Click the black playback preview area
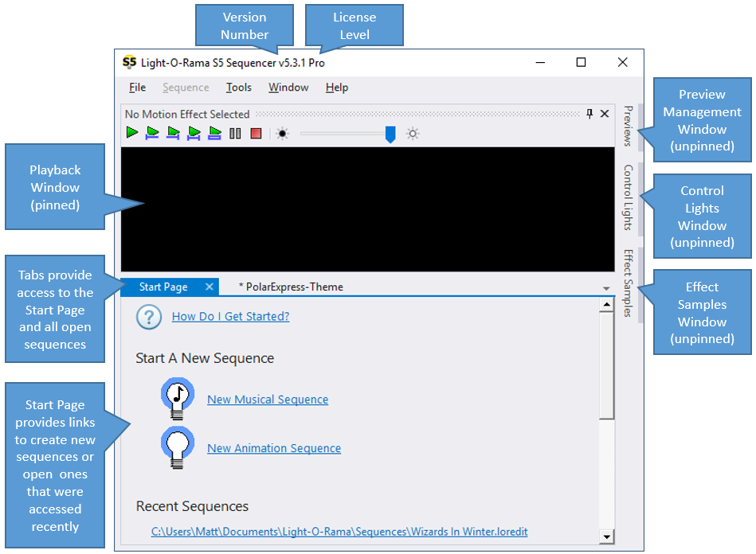Screen dimensions: 756x554 [x=367, y=209]
